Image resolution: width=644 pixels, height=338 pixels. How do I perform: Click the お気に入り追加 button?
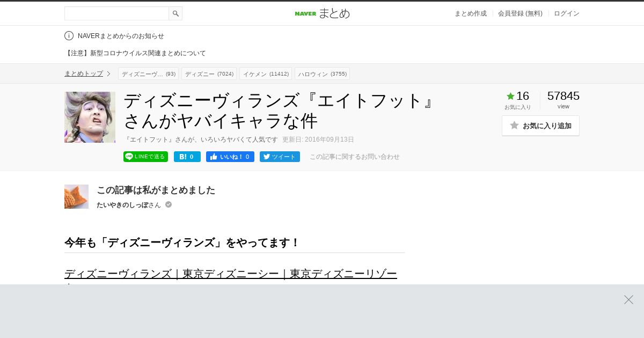[x=540, y=126]
